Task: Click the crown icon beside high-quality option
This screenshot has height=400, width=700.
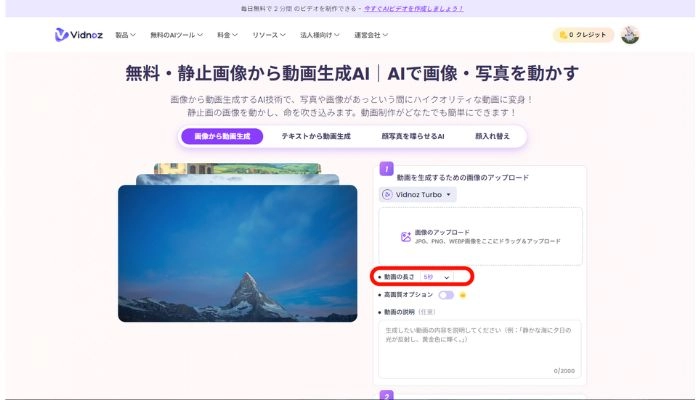Action: [464, 295]
